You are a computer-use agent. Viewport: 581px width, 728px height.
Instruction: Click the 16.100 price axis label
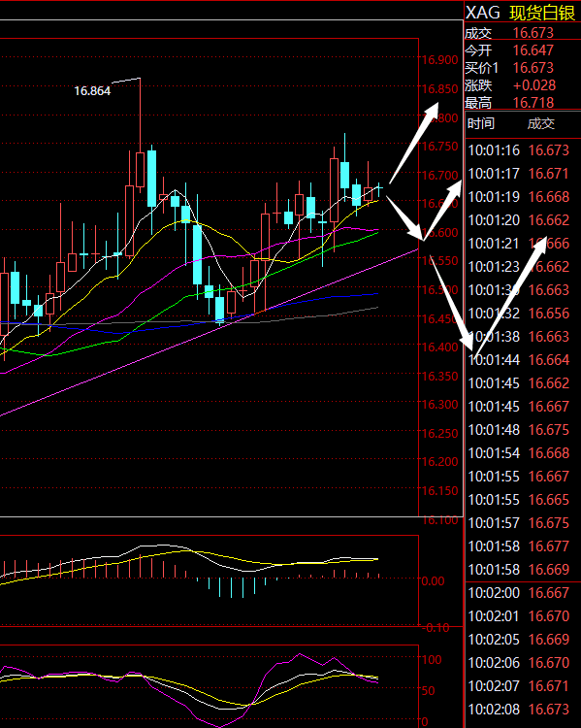tap(439, 520)
